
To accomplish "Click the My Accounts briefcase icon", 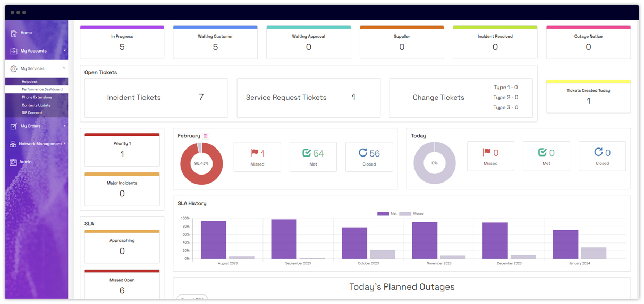I will (x=14, y=51).
